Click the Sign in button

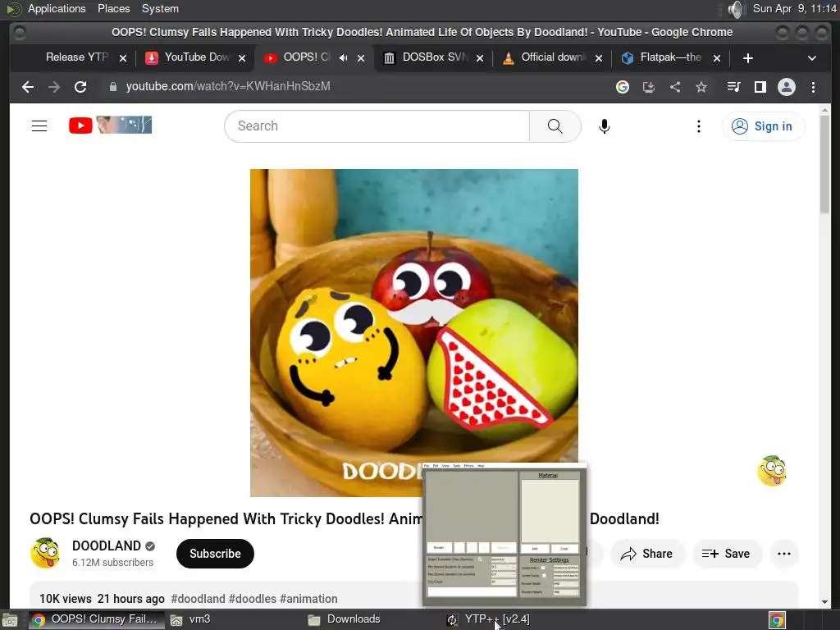[x=763, y=126]
